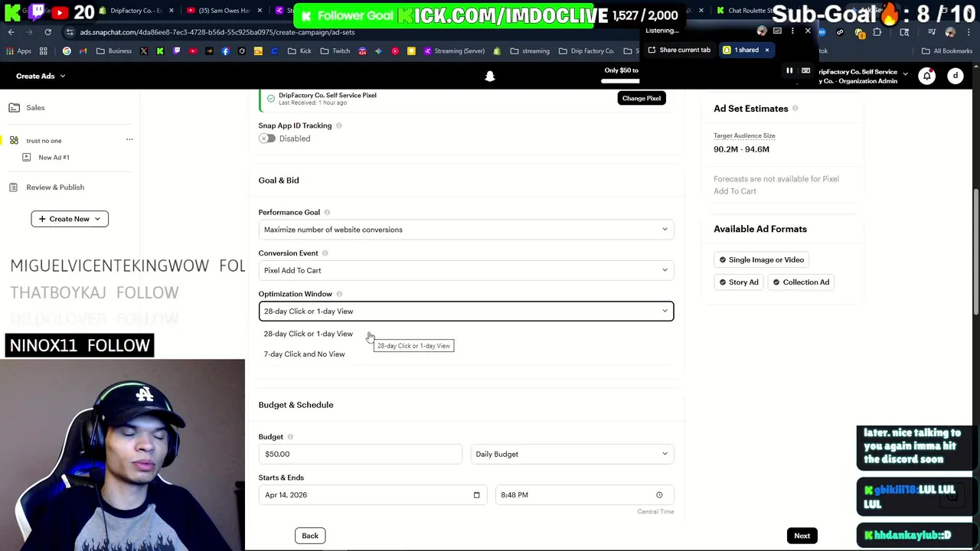This screenshot has height=551, width=980.
Task: Show info tooltip for Optimization Window
Action: coord(339,294)
